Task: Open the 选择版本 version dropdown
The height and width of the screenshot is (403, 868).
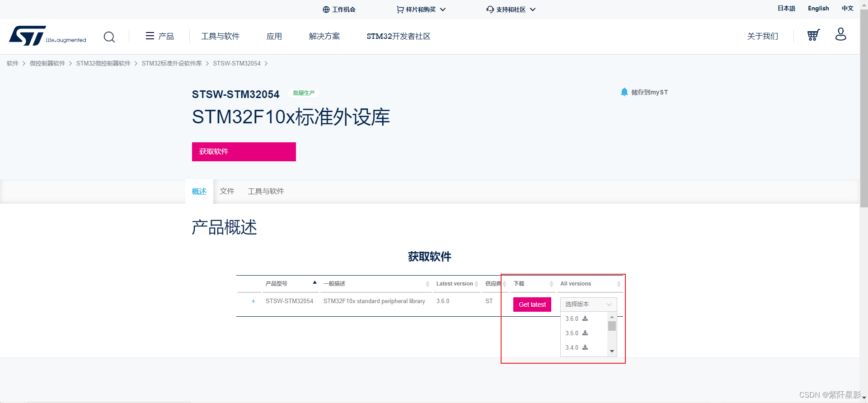Action: [x=589, y=304]
